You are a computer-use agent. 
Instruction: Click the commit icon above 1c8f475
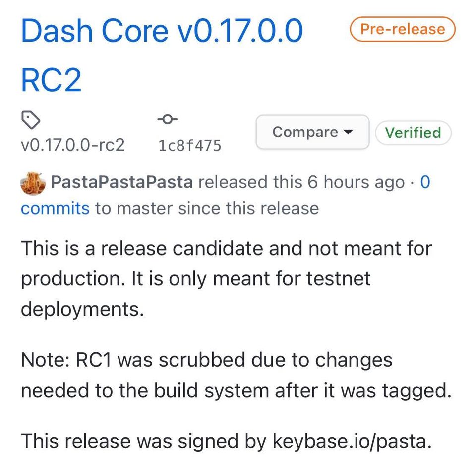[x=167, y=118]
